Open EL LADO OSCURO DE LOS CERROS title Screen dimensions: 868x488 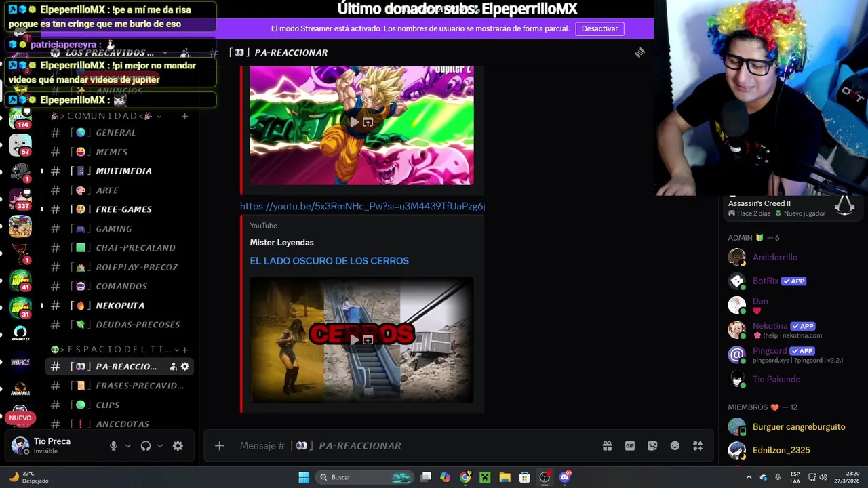tap(329, 261)
